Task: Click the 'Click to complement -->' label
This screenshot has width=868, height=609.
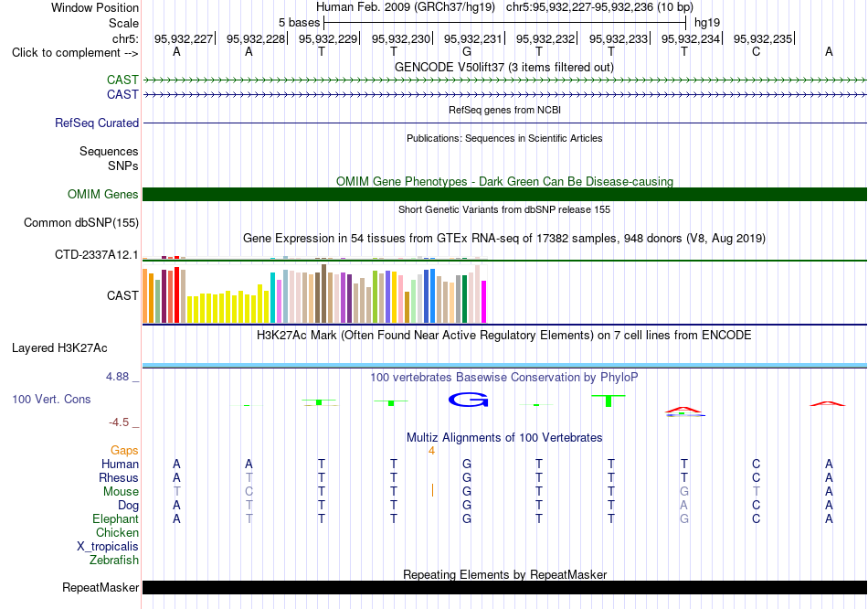Action: [75, 53]
